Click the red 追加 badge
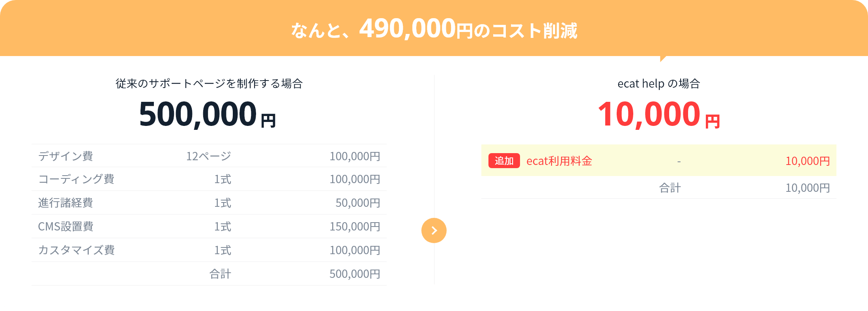 point(504,161)
